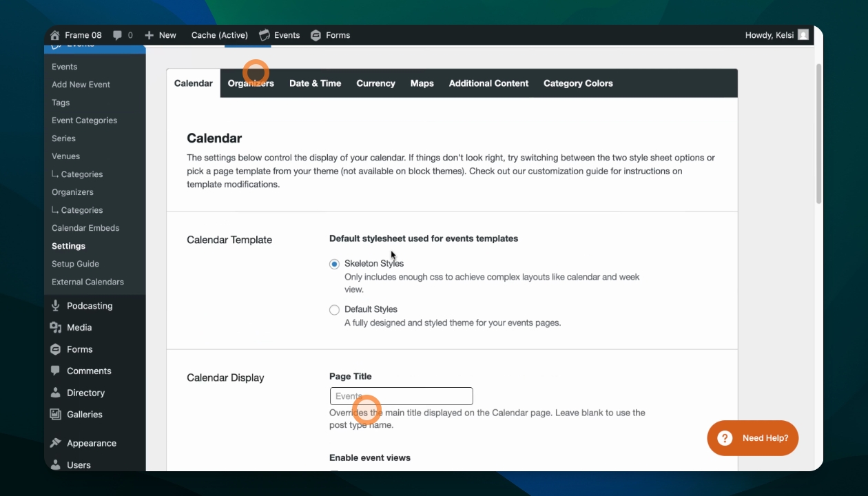Viewport: 868px width, 496px height.
Task: Open the Frame 08 site name link
Action: 83,35
